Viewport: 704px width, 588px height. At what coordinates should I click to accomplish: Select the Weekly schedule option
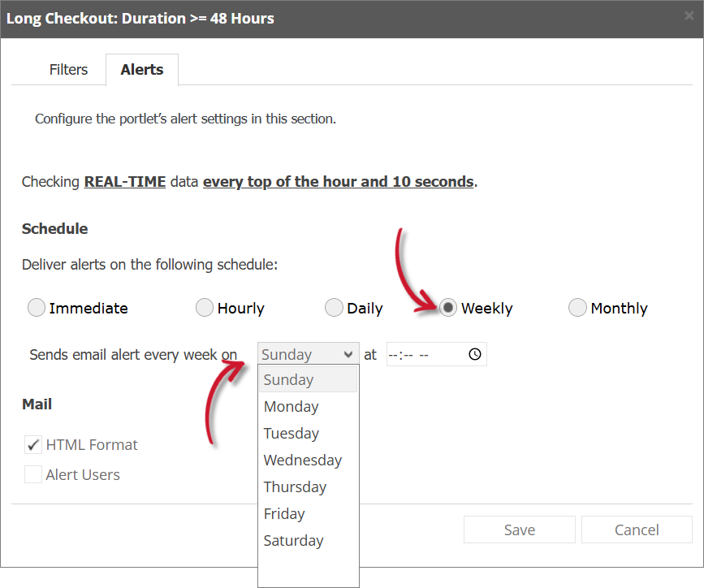point(448,308)
